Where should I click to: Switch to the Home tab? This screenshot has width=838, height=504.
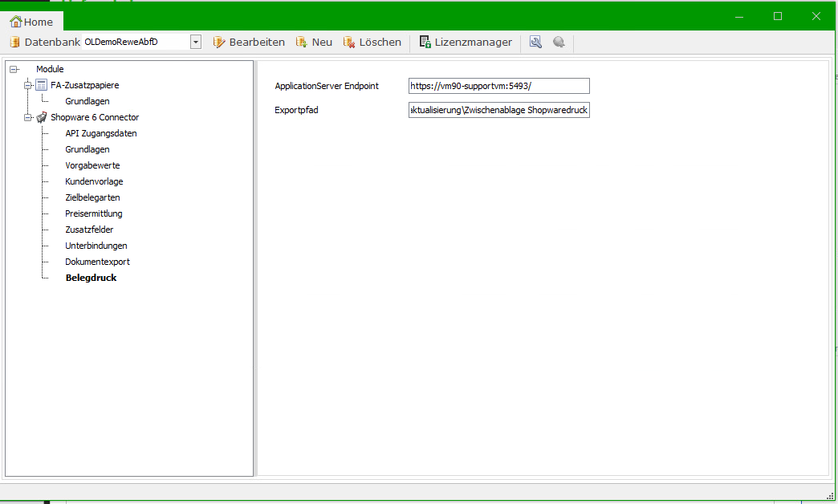[x=31, y=22]
